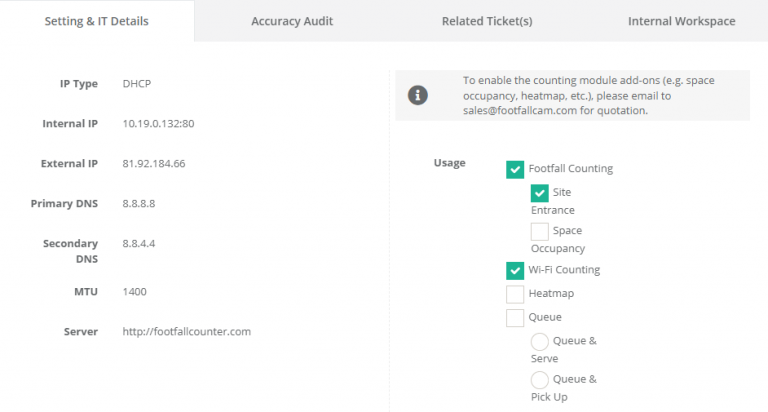Select the Queue & Serve radio option
The height and width of the screenshot is (412, 768).
point(540,341)
